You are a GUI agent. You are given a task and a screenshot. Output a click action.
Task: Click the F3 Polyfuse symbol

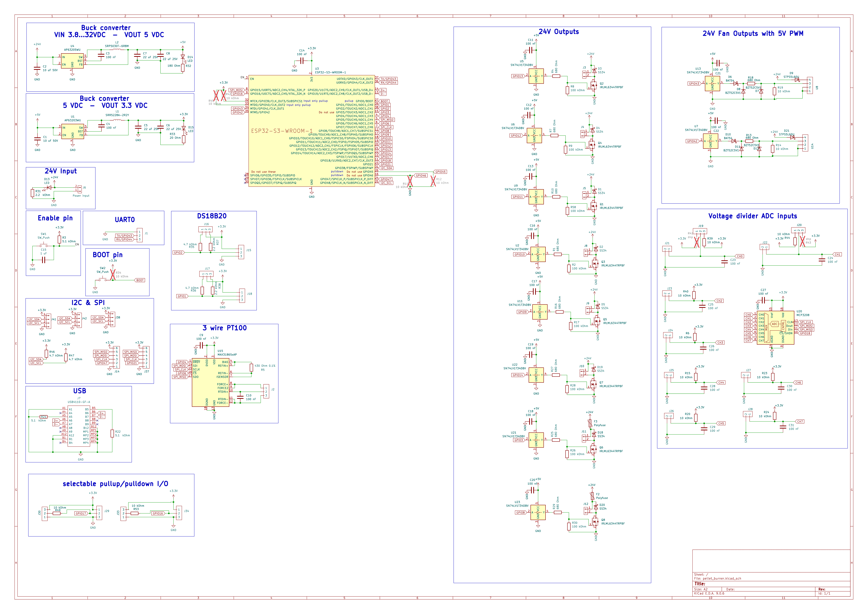(x=590, y=423)
